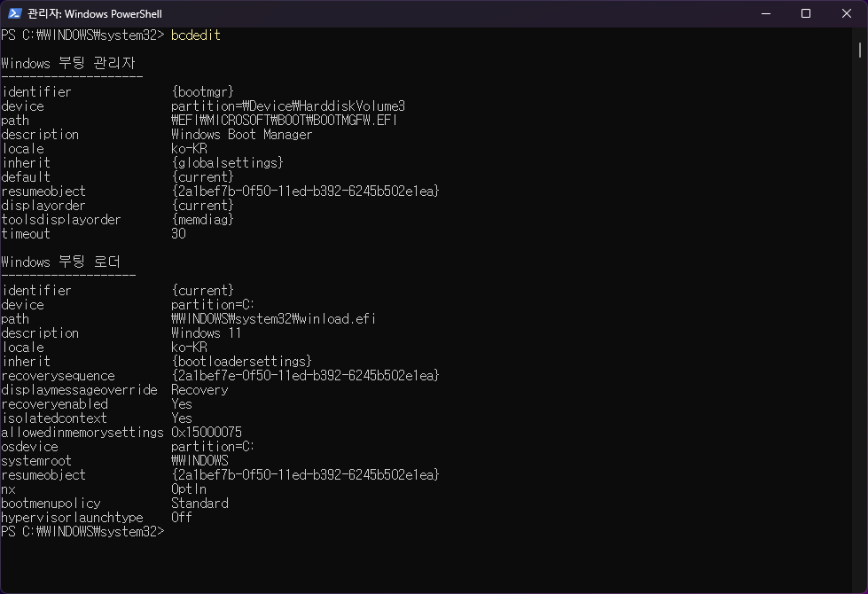Screen dimensions: 868x594
Task: Click the hypervisorlaunchtype Off value
Action: (x=182, y=517)
